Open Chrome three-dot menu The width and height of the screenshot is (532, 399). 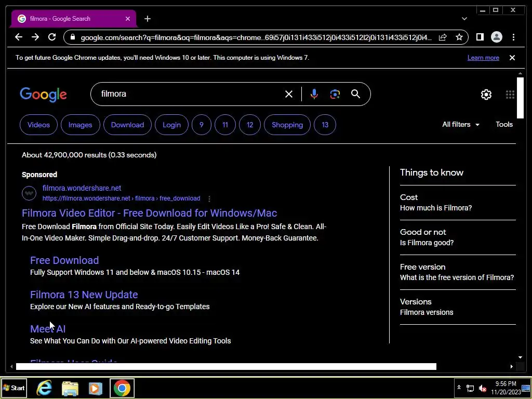[513, 37]
